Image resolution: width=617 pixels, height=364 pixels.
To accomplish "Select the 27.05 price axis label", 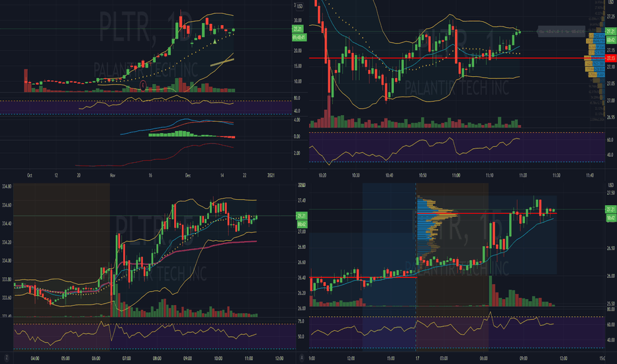I will tap(610, 83).
